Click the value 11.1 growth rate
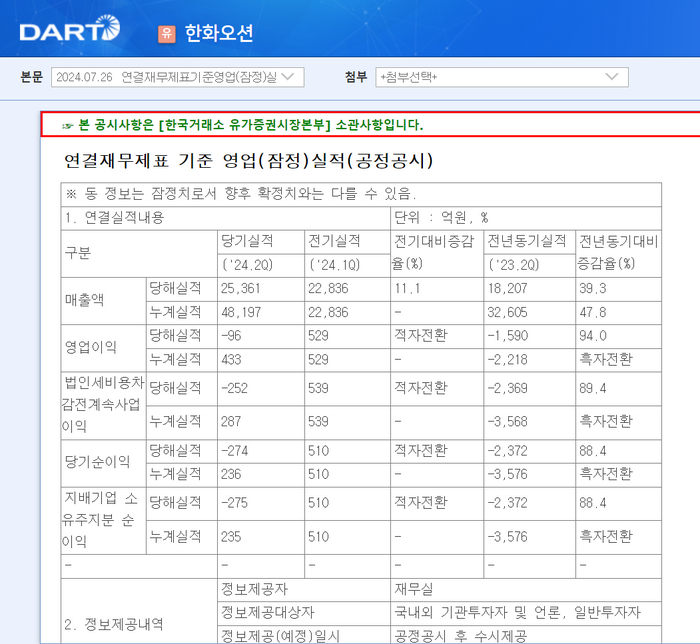Viewport: 700px width, 644px height. pyautogui.click(x=407, y=289)
